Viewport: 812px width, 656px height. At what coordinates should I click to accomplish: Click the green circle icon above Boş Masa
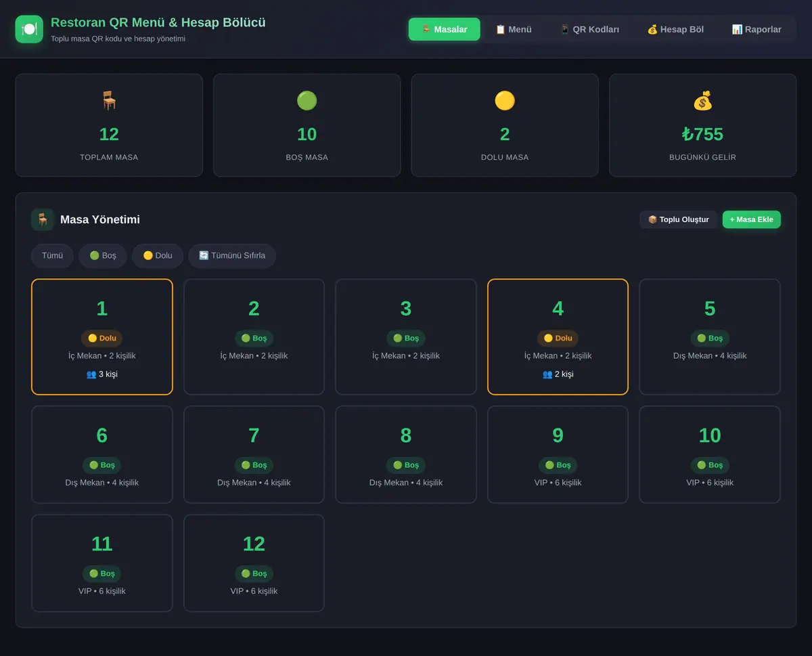pyautogui.click(x=307, y=101)
